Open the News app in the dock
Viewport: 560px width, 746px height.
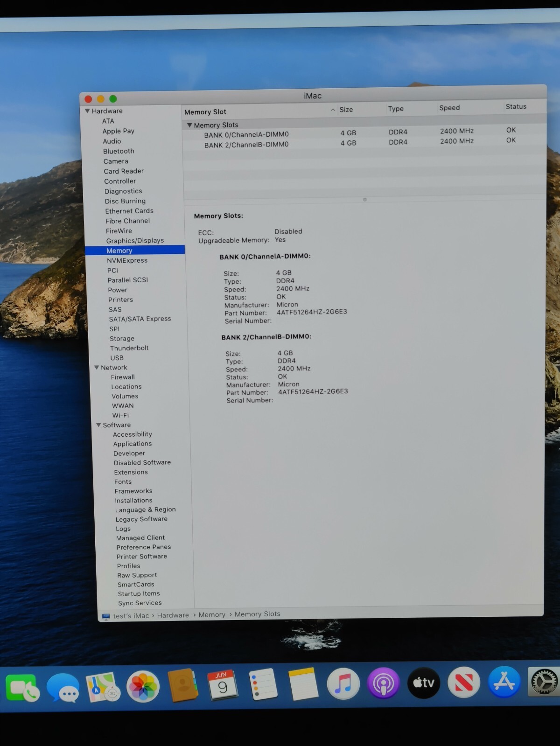click(x=463, y=682)
